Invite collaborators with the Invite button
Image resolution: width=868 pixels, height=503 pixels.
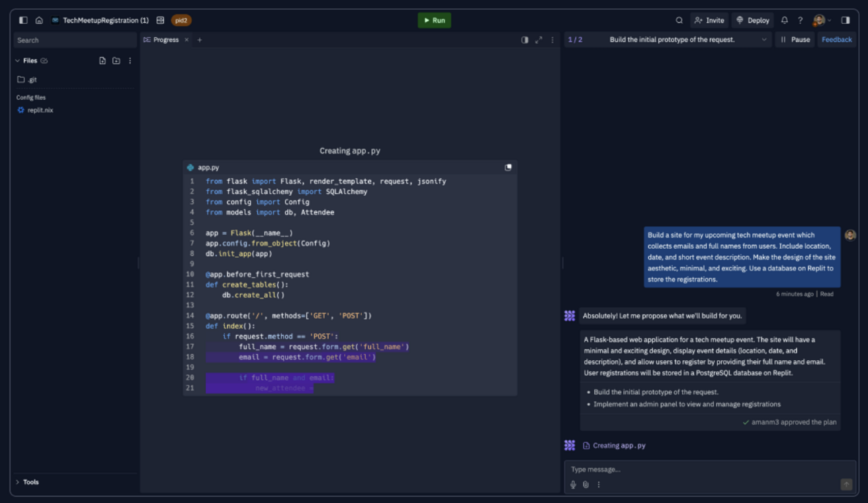coord(709,20)
